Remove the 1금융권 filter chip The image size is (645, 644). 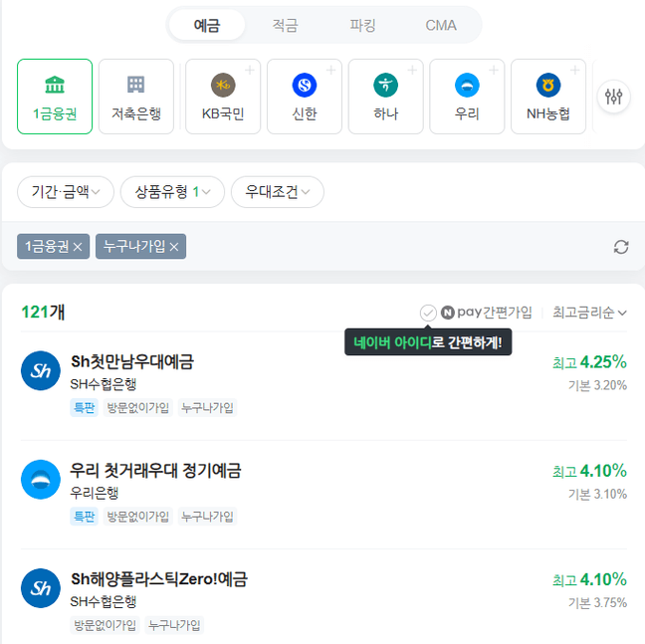click(78, 247)
